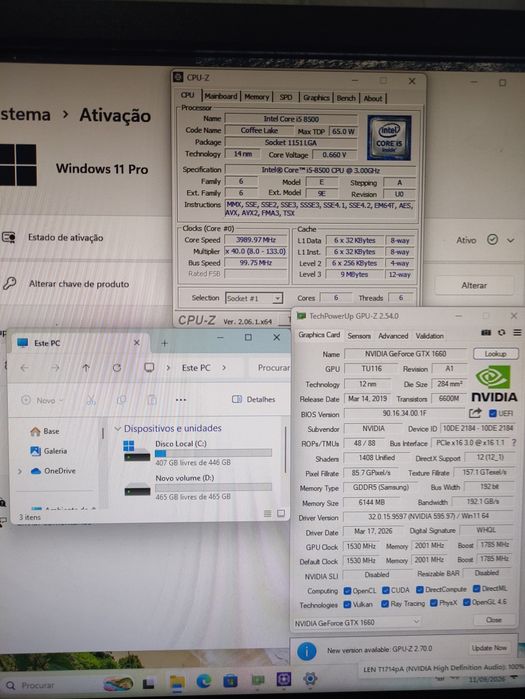Image resolution: width=525 pixels, height=699 pixels.
Task: Open GPU-Z hamburger menu
Action: click(x=517, y=333)
